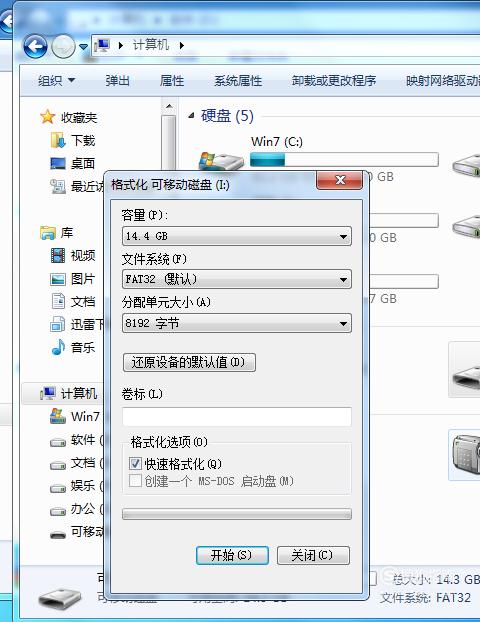Click the removable disk icon in details pane
This screenshot has width=480, height=622.
[x=60, y=598]
